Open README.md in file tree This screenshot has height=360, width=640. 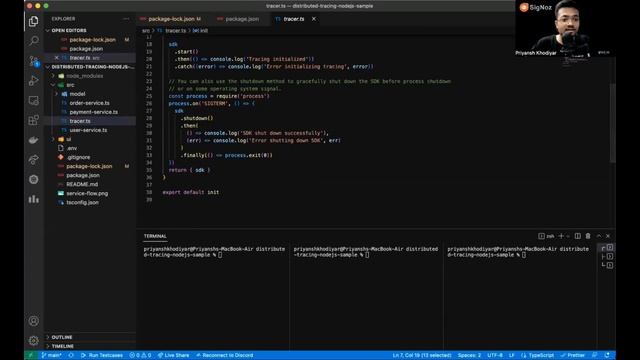pos(82,184)
